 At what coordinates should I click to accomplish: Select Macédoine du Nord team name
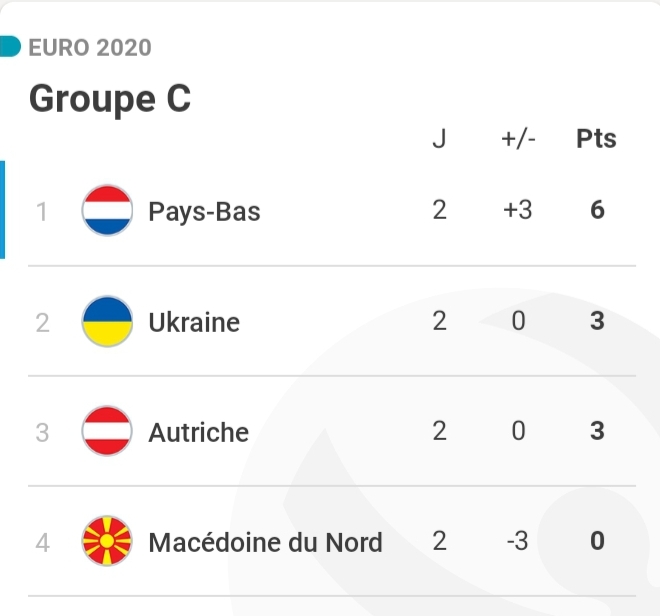[x=265, y=542]
